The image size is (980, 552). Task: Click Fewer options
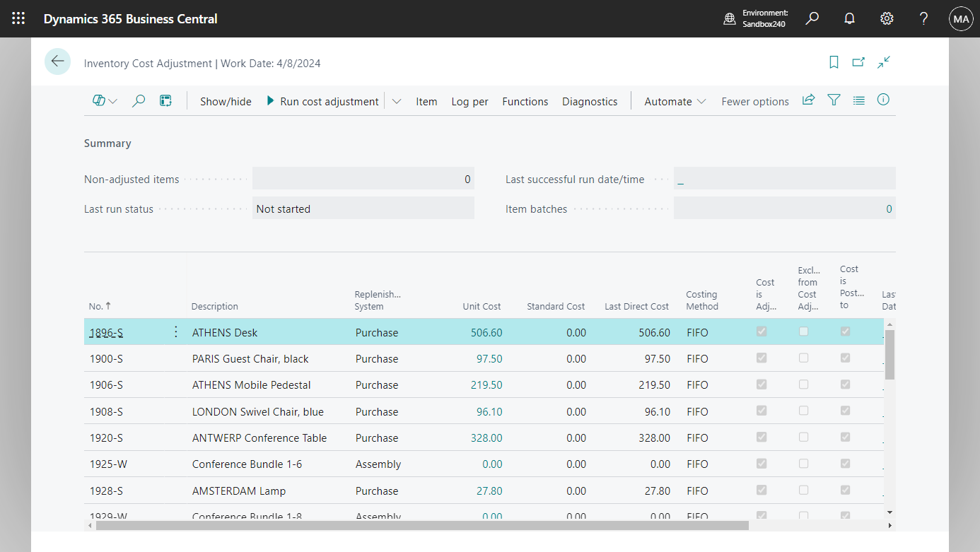(754, 101)
